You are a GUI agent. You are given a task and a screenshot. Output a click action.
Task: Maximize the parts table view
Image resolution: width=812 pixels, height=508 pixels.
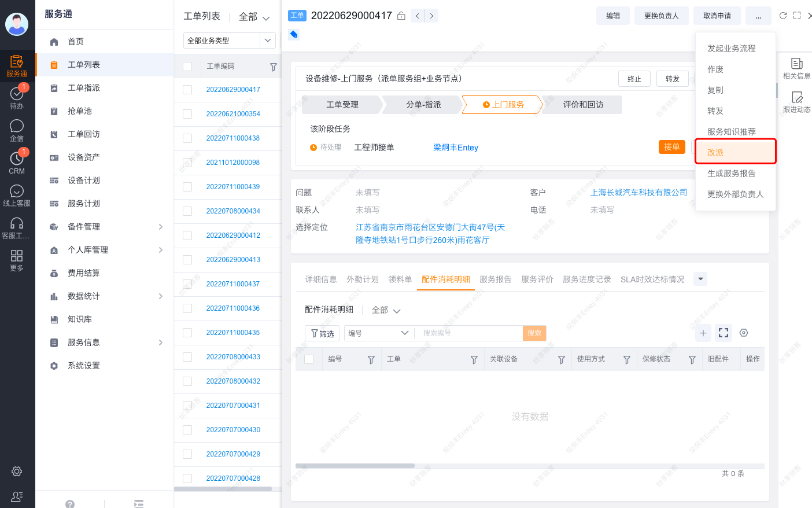pyautogui.click(x=724, y=333)
